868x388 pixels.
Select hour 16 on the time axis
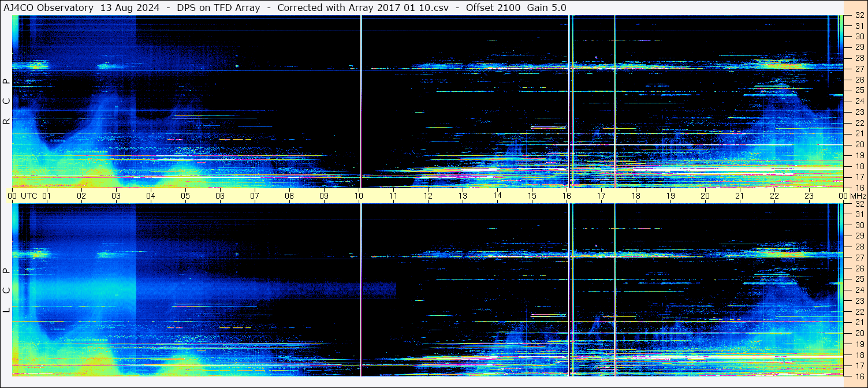click(x=567, y=196)
